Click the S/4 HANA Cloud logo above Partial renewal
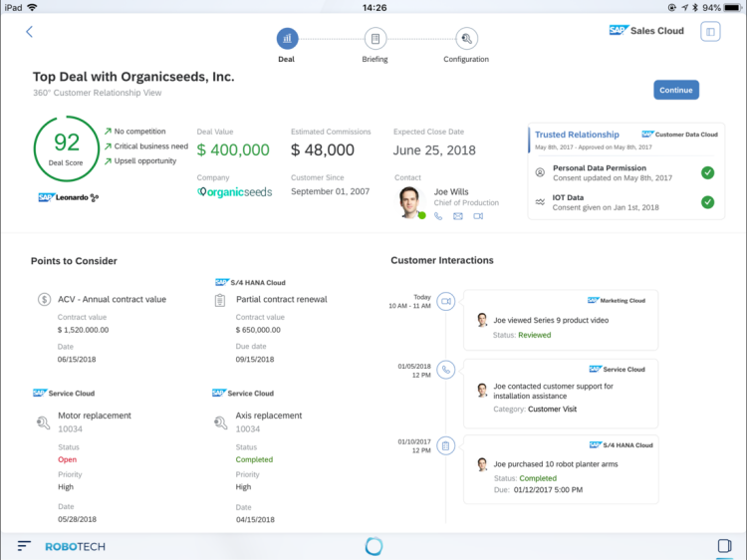747x560 pixels. (250, 283)
